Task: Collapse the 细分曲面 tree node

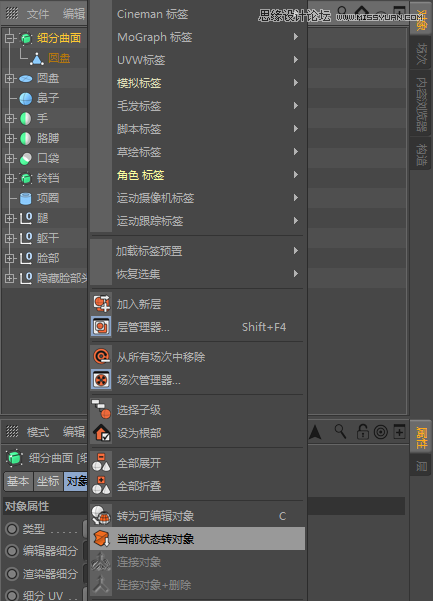Action: [x=10, y=38]
